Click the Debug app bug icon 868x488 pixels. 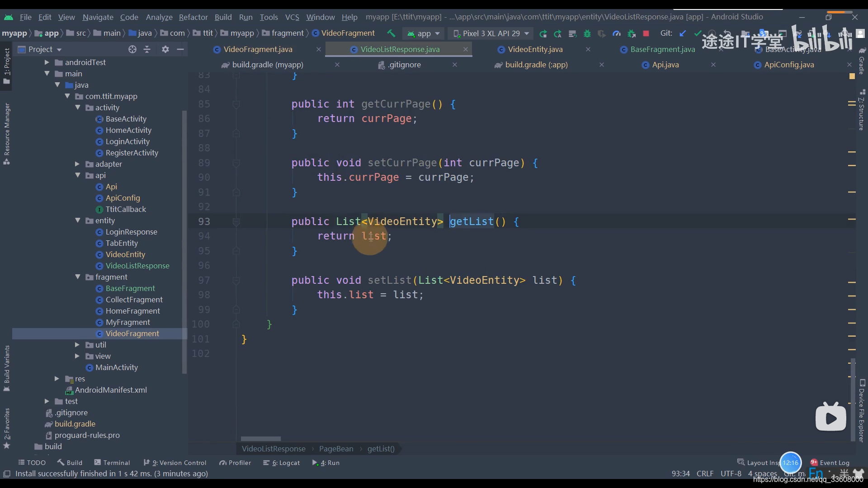point(587,33)
